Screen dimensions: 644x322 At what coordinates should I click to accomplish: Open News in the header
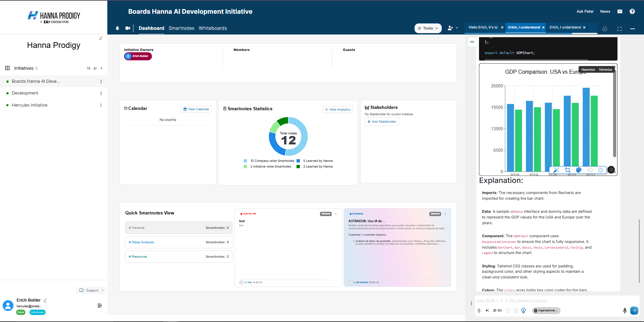click(x=605, y=11)
